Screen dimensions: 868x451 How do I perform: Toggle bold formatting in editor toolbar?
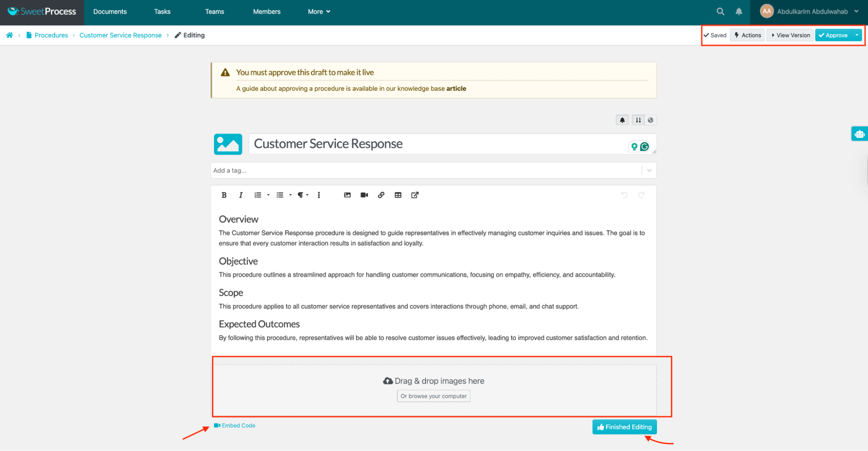pos(224,195)
